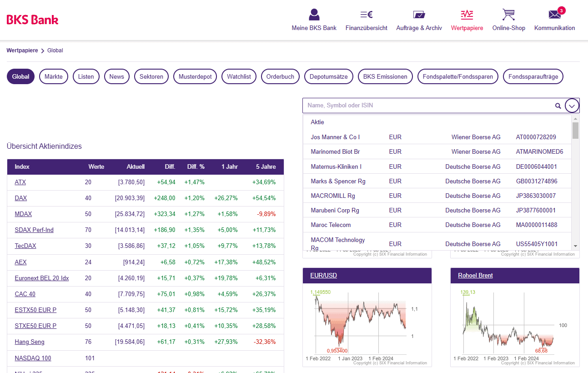The image size is (588, 373).
Task: Select Marks & Spencer Rg suggestion
Action: 437,181
